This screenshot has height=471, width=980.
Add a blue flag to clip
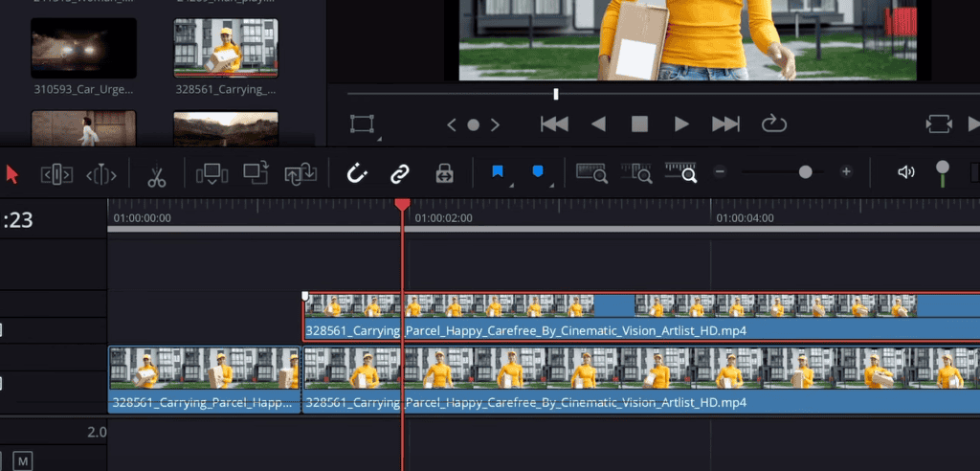tap(498, 171)
